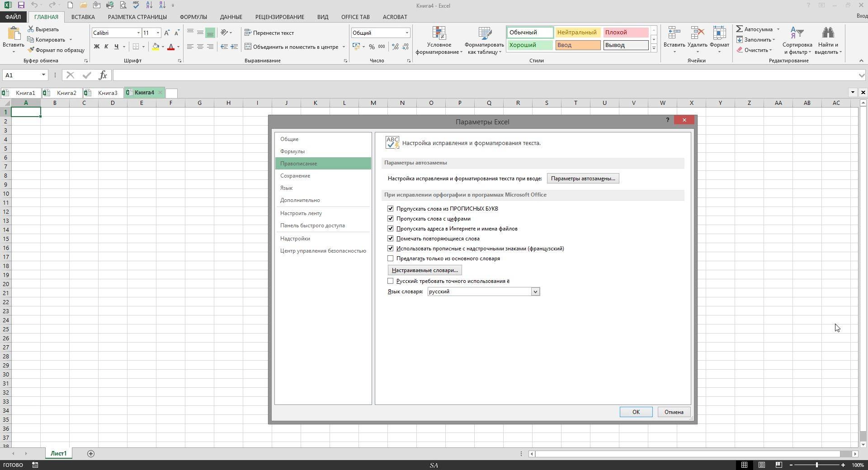This screenshot has width=868, height=470.
Task: Expand the Name Box A1 dropdown
Action: tap(43, 75)
